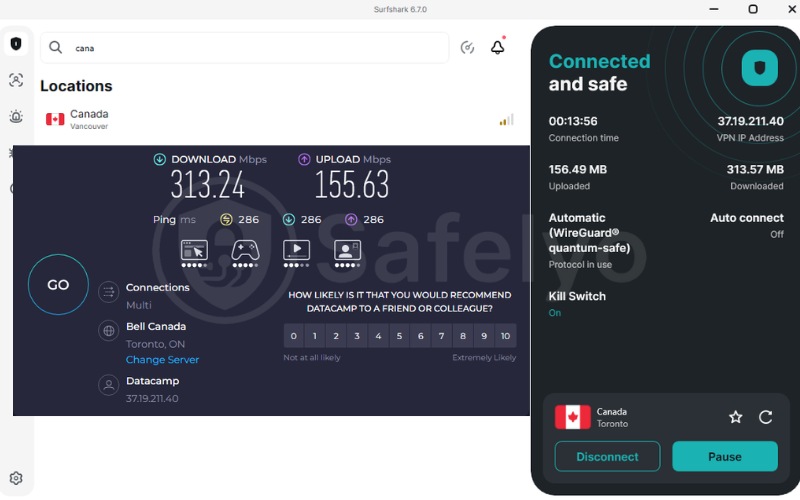Viewport: 800px width, 500px height.
Task: Click the Pause button
Action: coord(725,457)
